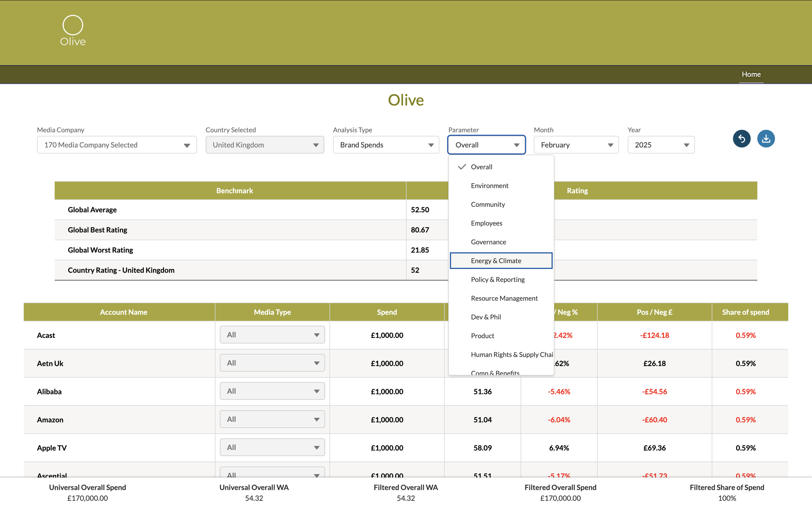This screenshot has height=508, width=812.
Task: Click the Account Name column header
Action: (x=123, y=312)
